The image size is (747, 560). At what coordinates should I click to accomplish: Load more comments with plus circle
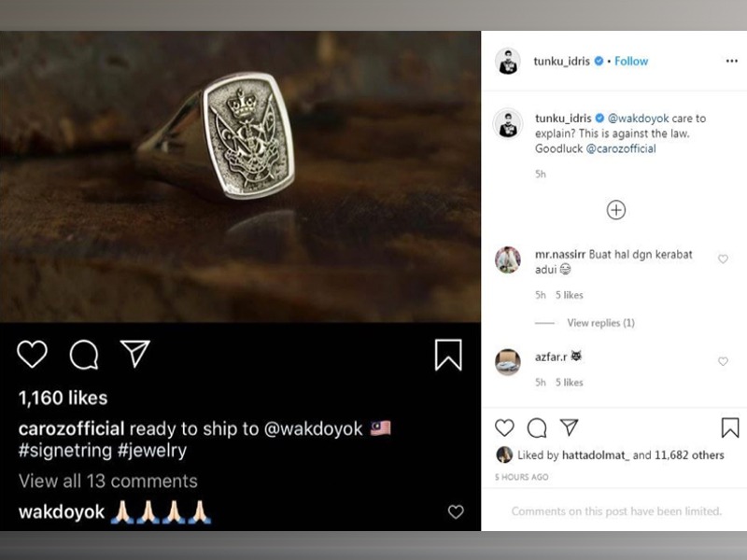pyautogui.click(x=616, y=210)
